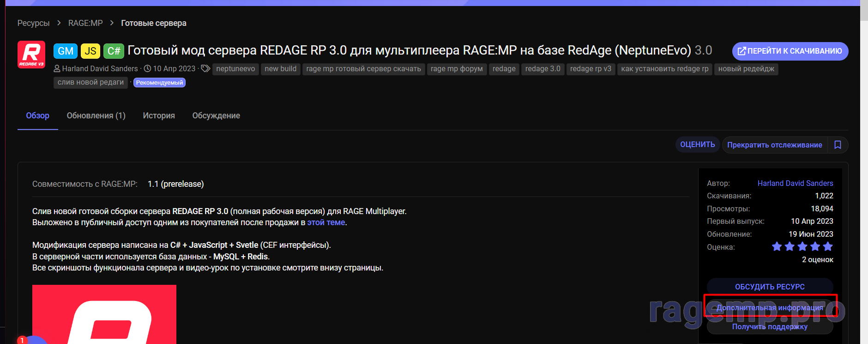Select the новый редейдж tag
Viewport: 868px width, 344px height.
click(x=746, y=69)
